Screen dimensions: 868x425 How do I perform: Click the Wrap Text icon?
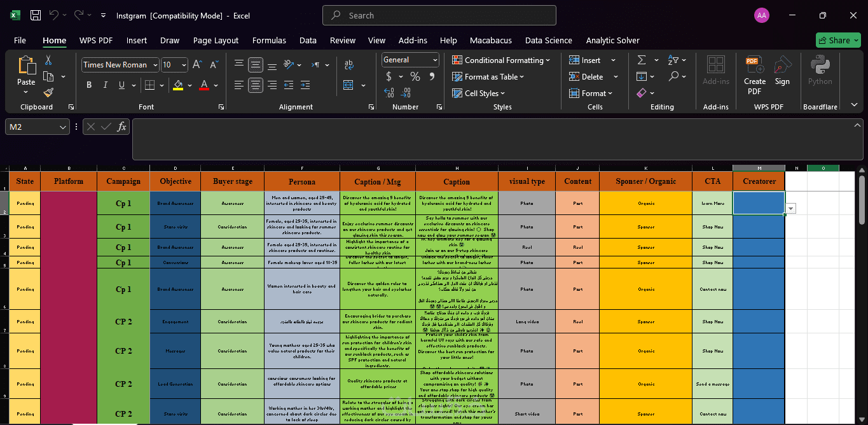tap(348, 65)
